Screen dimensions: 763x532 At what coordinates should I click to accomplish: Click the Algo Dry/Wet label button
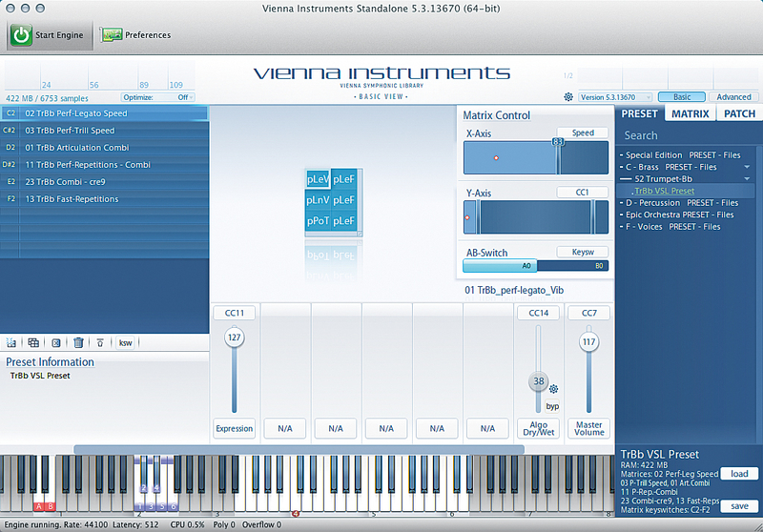click(x=538, y=428)
